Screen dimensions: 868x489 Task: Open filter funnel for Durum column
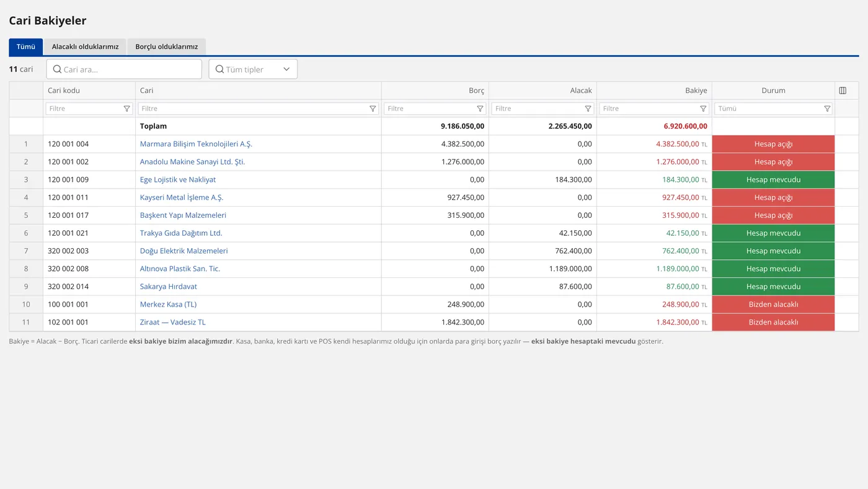click(826, 109)
